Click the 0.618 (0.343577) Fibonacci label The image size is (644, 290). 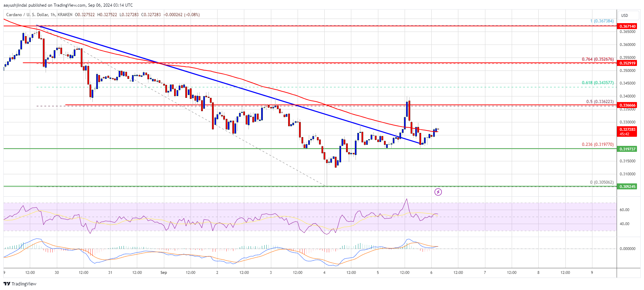(598, 83)
